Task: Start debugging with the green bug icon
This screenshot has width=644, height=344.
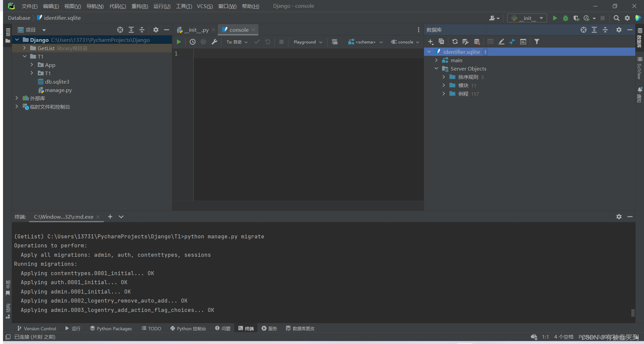Action: 566,18
